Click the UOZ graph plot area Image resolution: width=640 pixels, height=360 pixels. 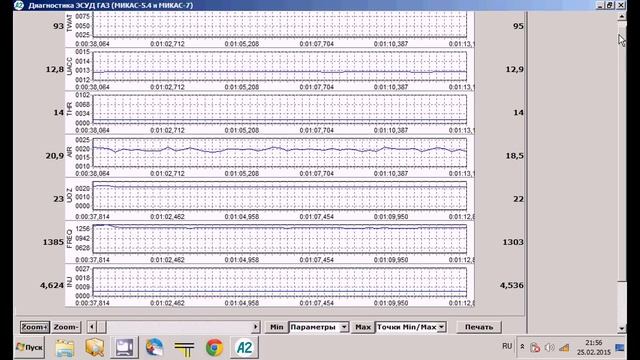click(x=280, y=196)
